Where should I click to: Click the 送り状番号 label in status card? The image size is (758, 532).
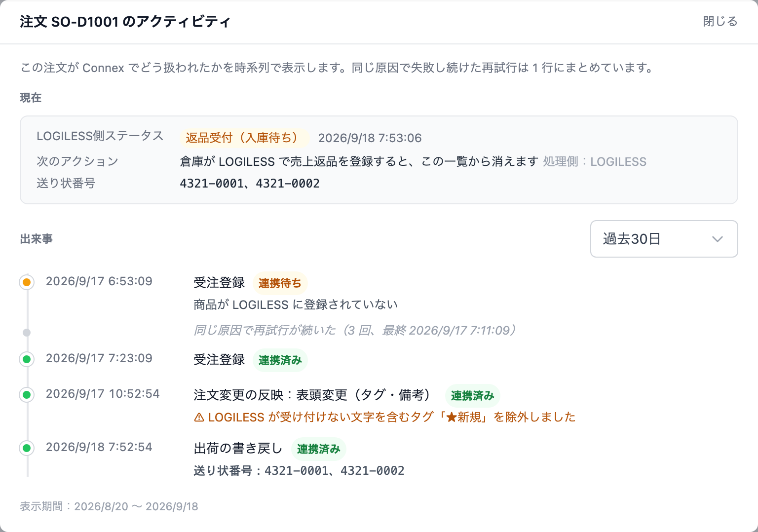click(66, 184)
